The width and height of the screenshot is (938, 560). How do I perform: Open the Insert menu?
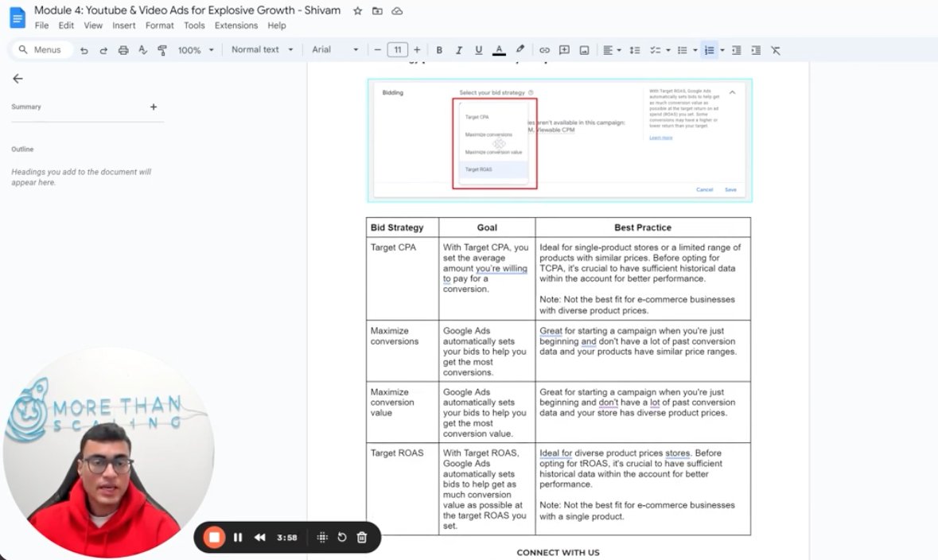pos(124,25)
